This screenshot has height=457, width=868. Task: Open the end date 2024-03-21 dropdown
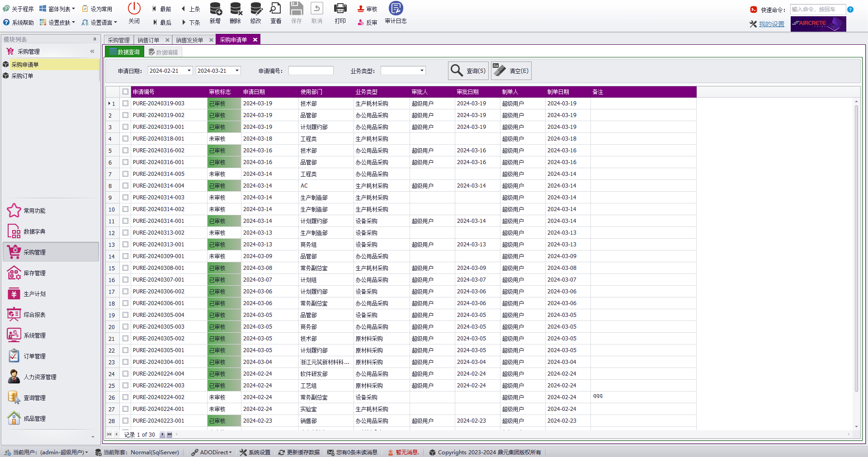coord(237,71)
